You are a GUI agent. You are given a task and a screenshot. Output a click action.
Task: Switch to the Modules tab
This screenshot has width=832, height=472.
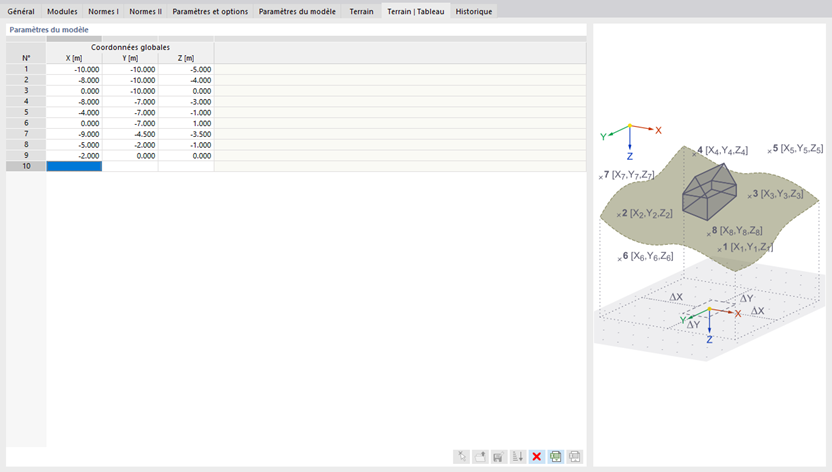pyautogui.click(x=62, y=11)
